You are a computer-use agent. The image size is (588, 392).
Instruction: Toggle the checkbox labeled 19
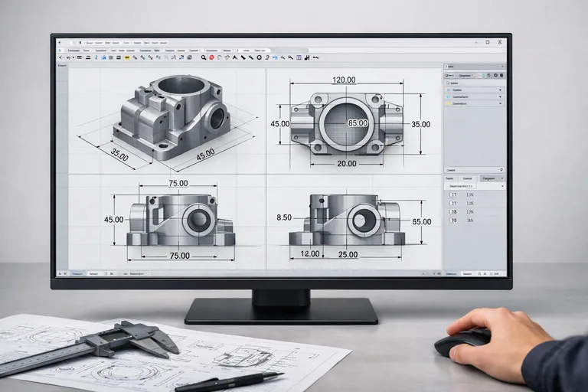pos(452,220)
